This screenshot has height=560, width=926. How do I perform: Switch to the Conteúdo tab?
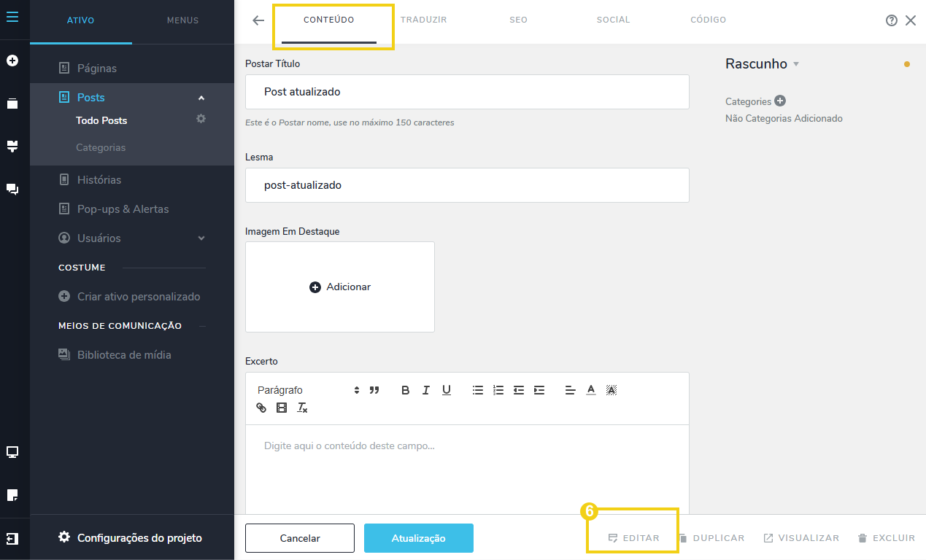[x=329, y=20]
